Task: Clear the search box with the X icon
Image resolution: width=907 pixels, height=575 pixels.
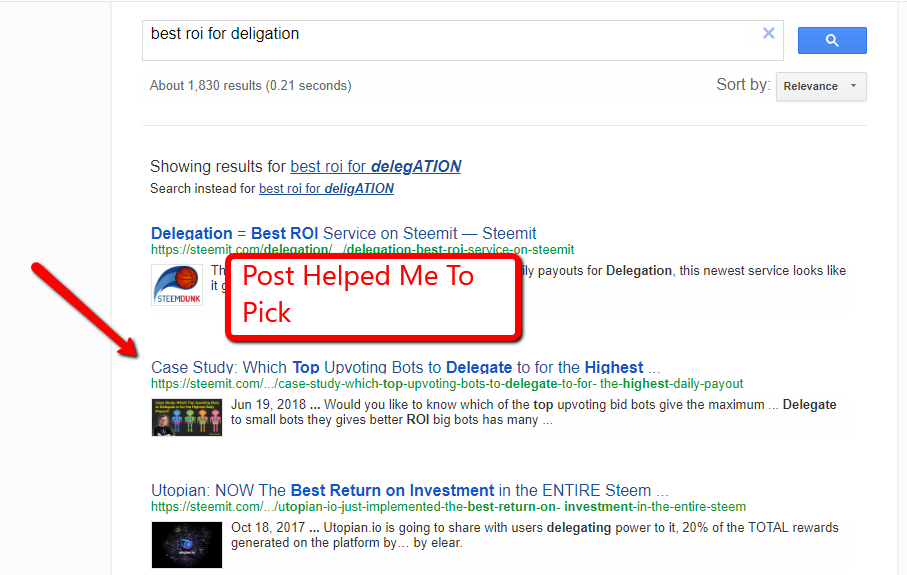Action: coord(768,34)
